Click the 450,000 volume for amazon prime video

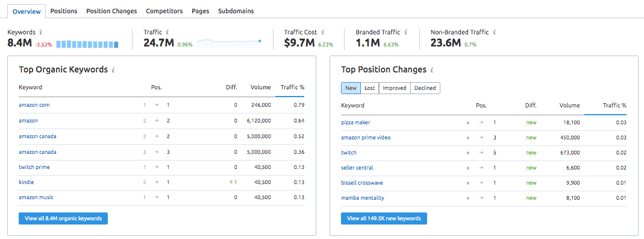[570, 138]
